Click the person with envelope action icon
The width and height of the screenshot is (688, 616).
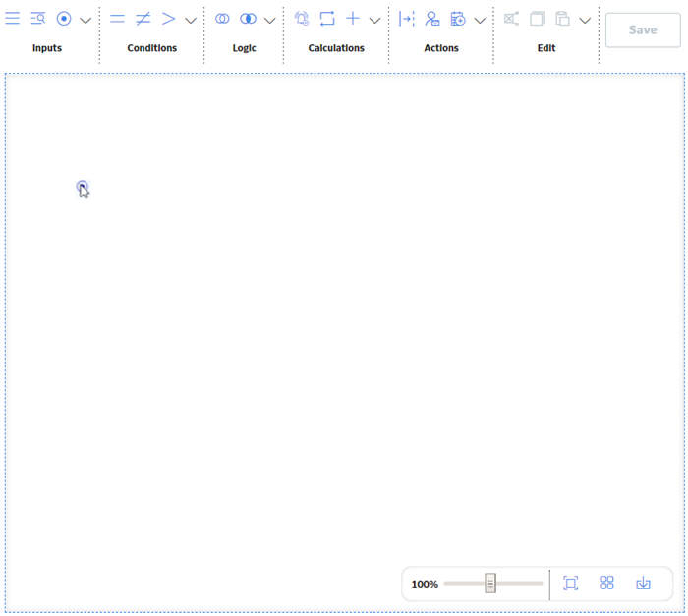[432, 19]
